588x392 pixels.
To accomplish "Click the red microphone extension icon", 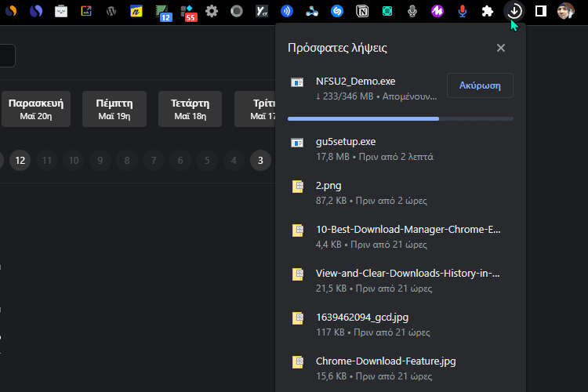I will tap(463, 11).
